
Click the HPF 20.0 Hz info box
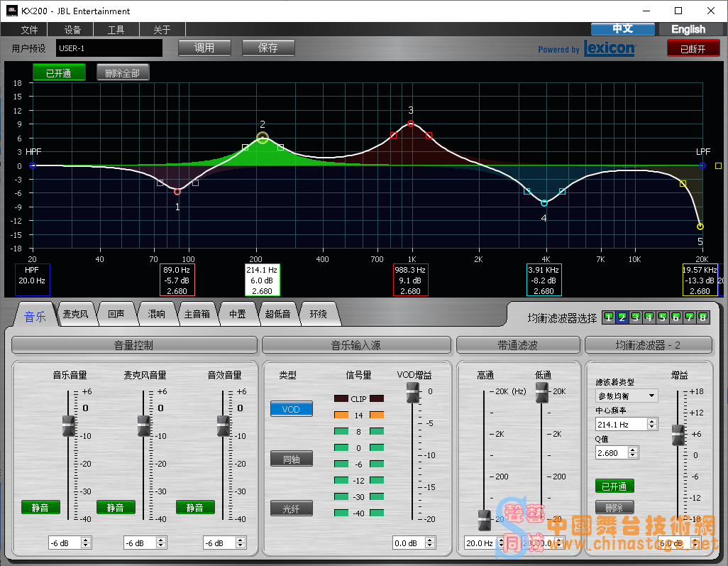coord(32,281)
